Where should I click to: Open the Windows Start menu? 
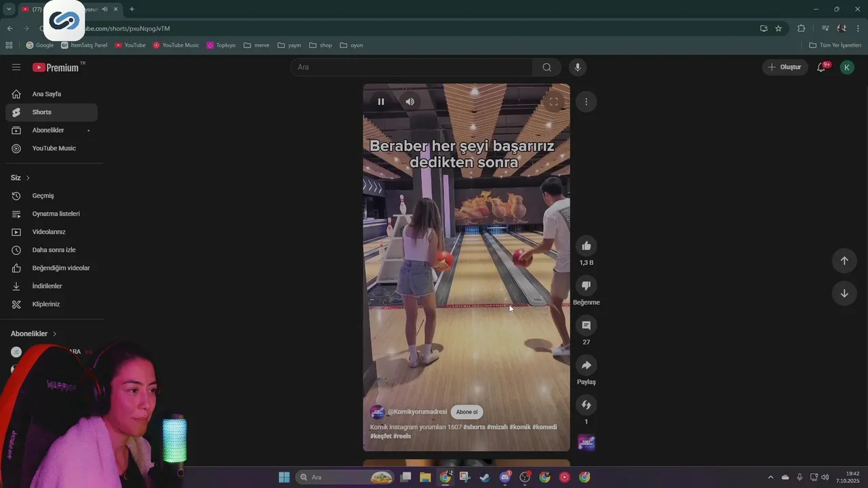click(x=284, y=477)
